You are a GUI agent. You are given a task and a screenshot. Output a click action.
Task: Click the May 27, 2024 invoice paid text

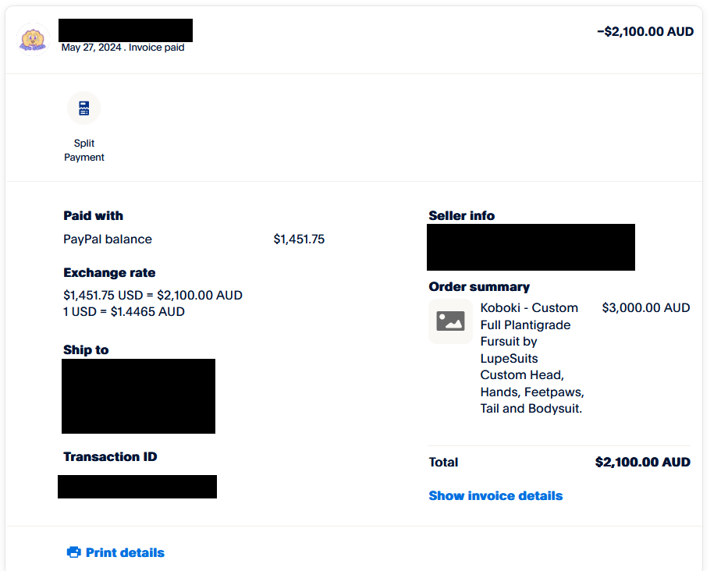tap(123, 48)
